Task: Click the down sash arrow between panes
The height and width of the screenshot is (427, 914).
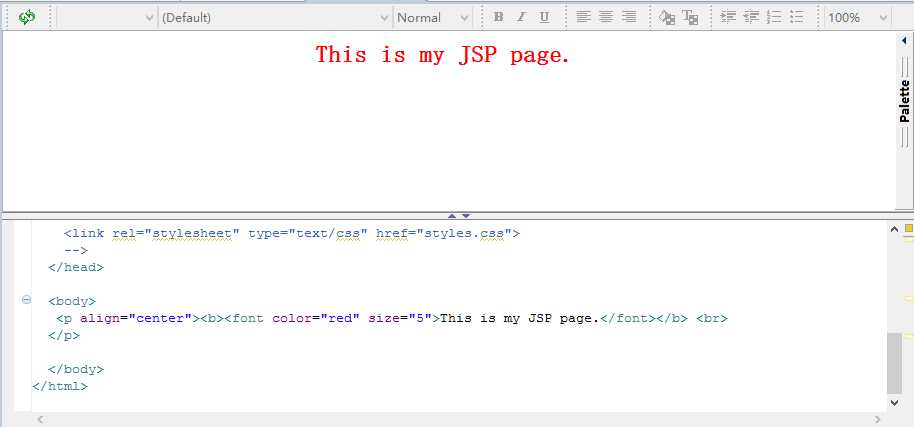Action: point(466,216)
